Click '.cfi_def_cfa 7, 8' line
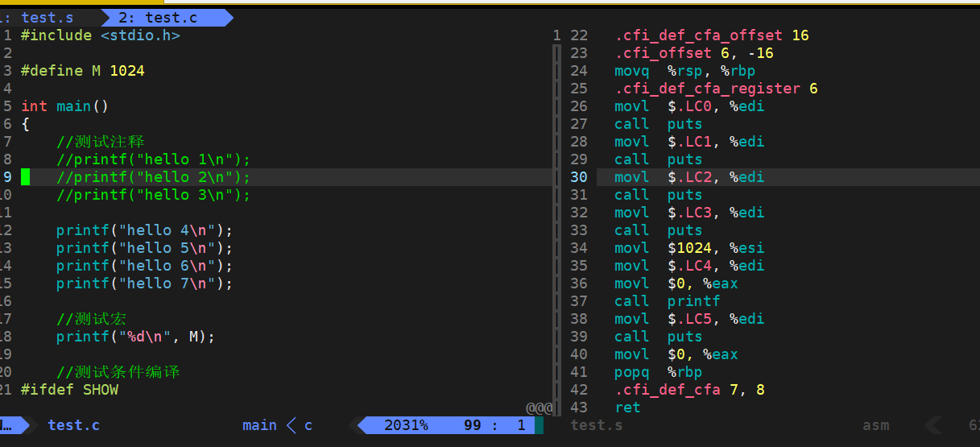This screenshot has height=447, width=980. [x=689, y=390]
